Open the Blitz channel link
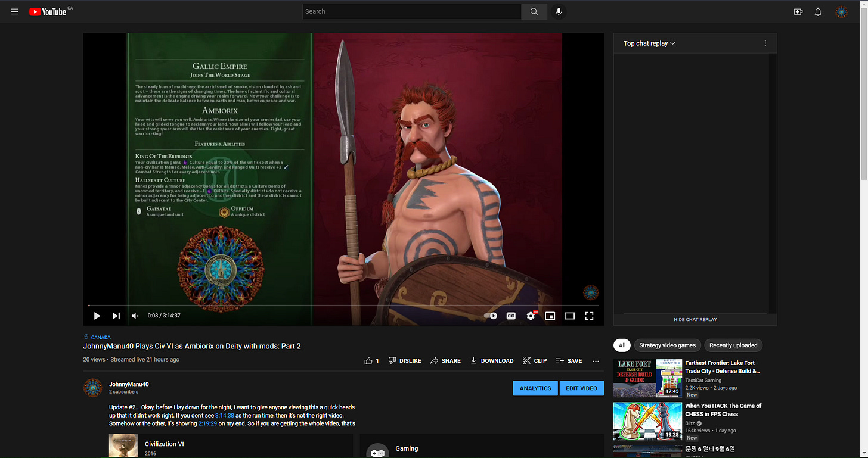Screen dimensions: 868x458 (691, 423)
